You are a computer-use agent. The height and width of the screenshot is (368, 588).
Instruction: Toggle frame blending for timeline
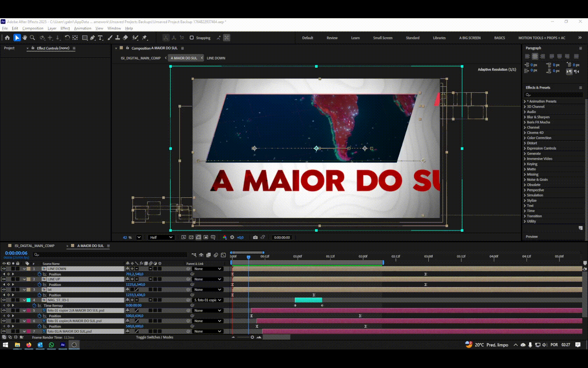(209, 255)
